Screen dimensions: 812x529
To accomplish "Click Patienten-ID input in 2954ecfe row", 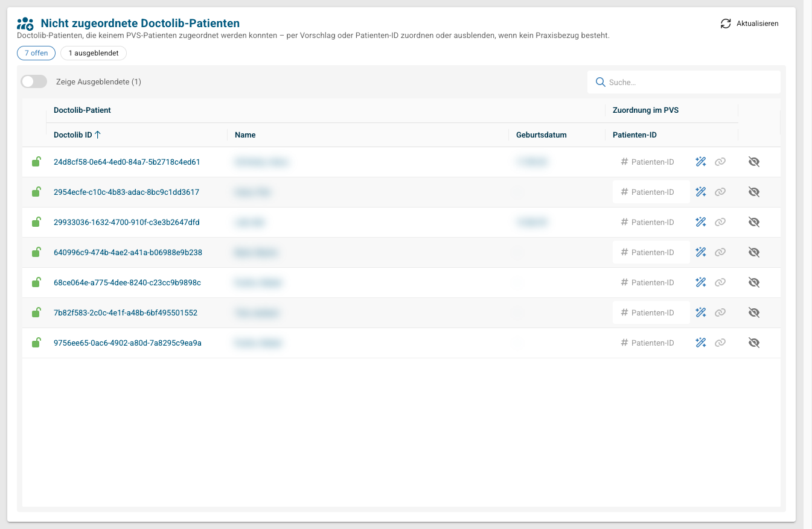I will coord(651,192).
